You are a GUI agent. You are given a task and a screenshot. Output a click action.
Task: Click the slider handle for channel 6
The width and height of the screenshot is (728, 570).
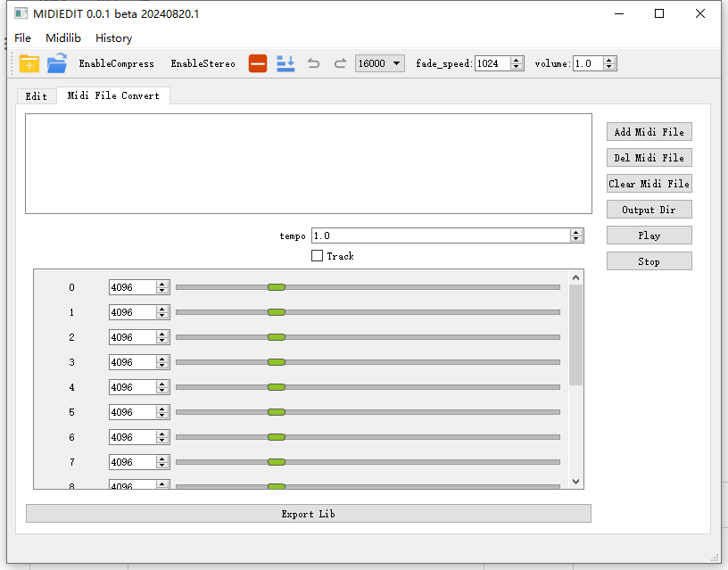click(x=277, y=437)
